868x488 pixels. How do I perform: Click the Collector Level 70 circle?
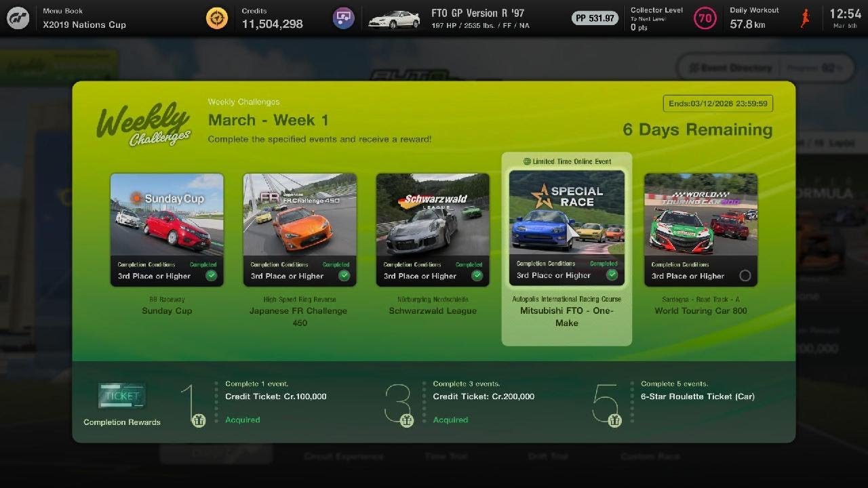coord(705,18)
